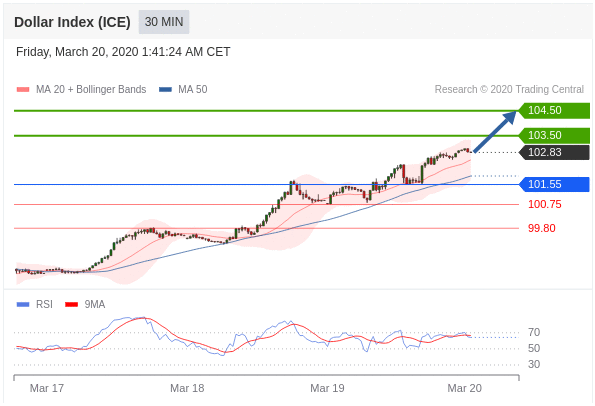Image resolution: width=595 pixels, height=406 pixels.
Task: Toggle the MA 50 legend label
Action: pyautogui.click(x=193, y=90)
